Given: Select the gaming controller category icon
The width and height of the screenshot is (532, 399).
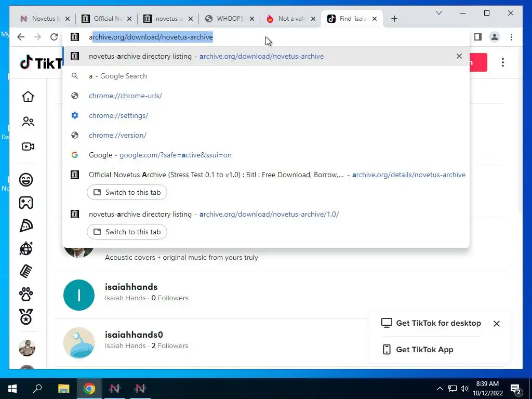Looking at the screenshot, I should [x=26, y=203].
